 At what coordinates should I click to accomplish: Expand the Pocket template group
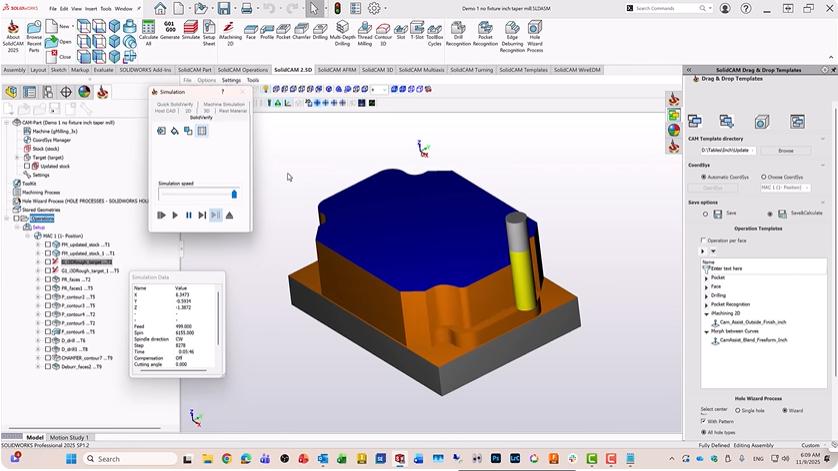click(x=706, y=278)
